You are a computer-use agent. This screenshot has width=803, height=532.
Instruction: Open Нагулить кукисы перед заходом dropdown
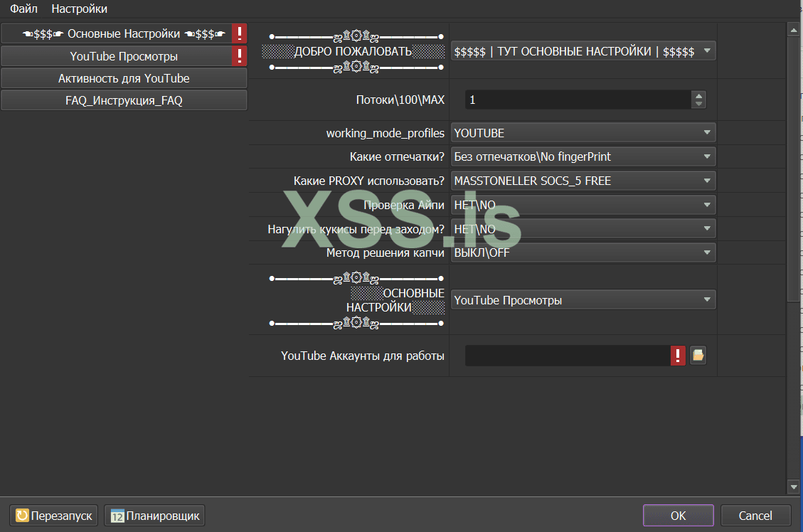pos(583,229)
